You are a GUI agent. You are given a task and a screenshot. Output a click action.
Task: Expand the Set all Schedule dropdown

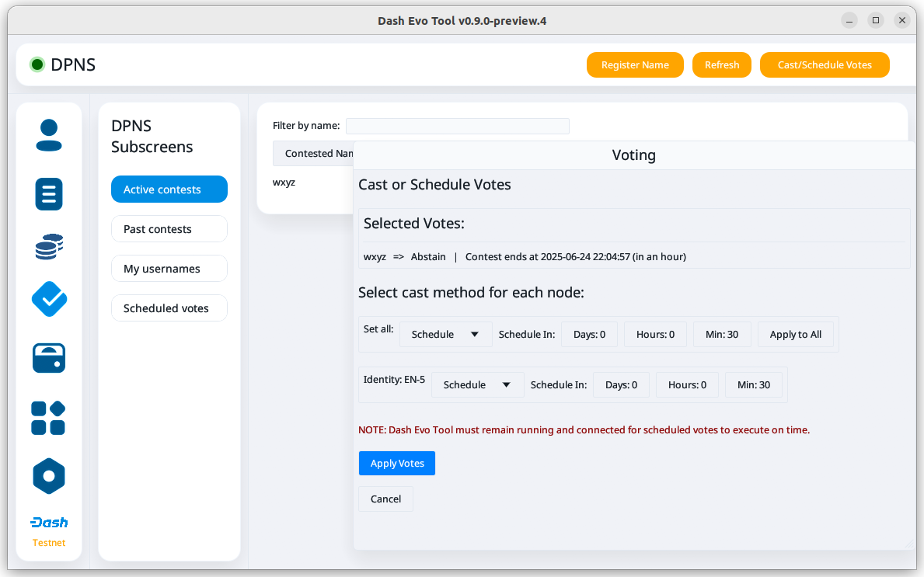tap(445, 334)
